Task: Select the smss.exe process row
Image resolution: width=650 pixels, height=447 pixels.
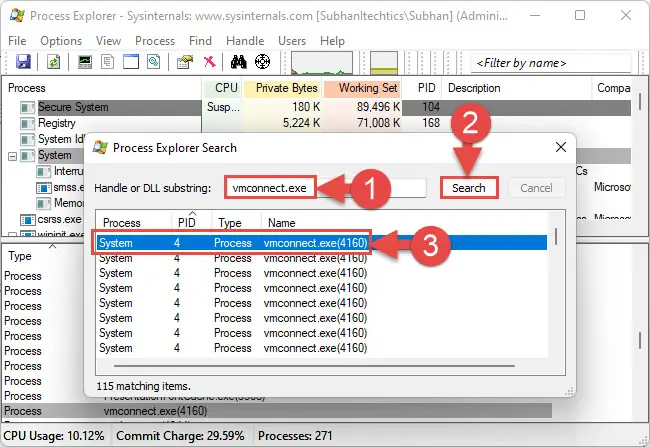Action: (68, 187)
